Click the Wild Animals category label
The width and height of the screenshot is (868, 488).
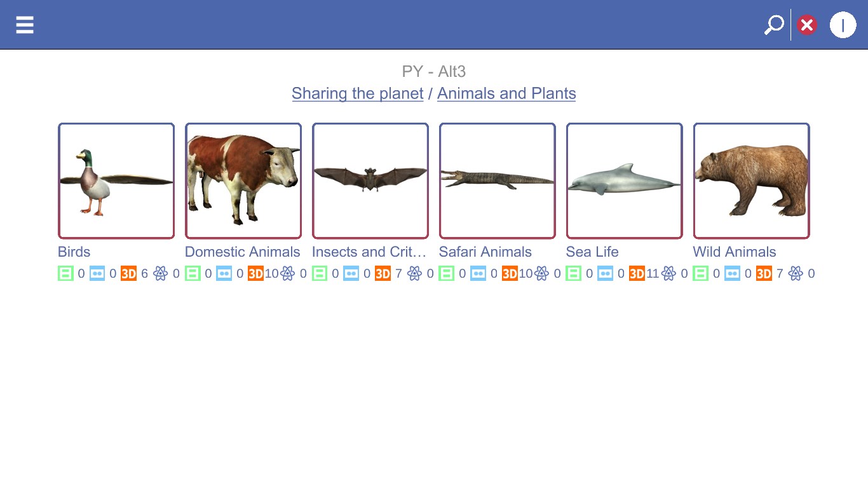[735, 252]
